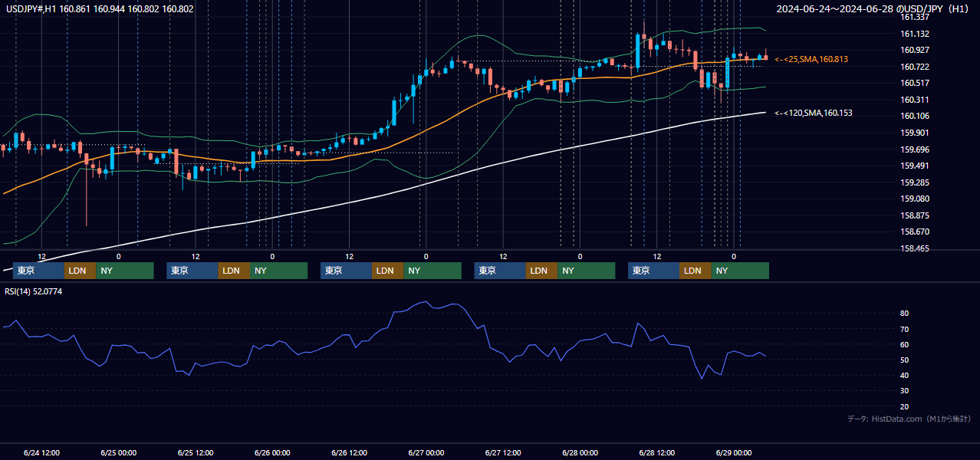Image resolution: width=980 pixels, height=460 pixels.
Task: Select the 6/27 12:00 date label
Action: (503, 452)
